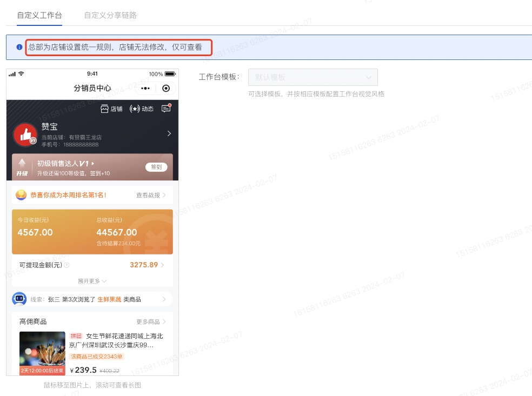Click the blue robot icon beside 线索
This screenshot has height=396, width=532.
point(19,299)
